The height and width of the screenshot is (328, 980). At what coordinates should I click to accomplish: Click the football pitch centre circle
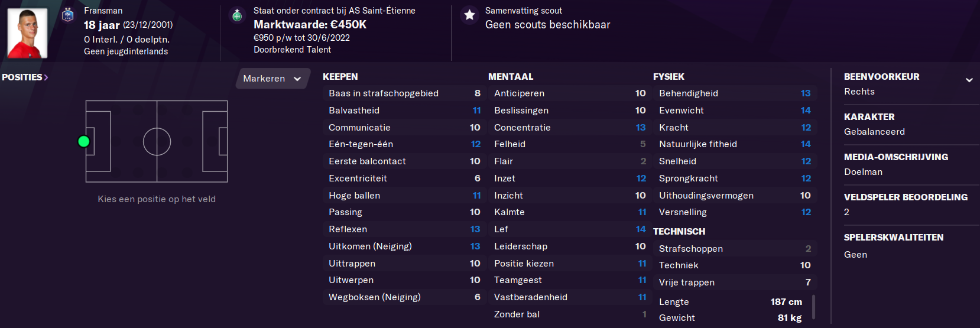[x=157, y=142]
